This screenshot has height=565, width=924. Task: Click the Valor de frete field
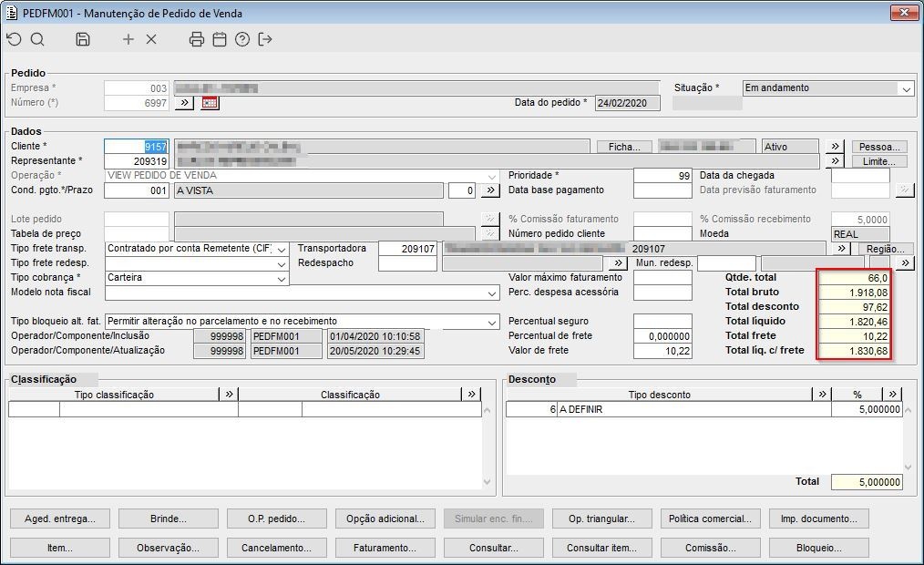(x=662, y=351)
